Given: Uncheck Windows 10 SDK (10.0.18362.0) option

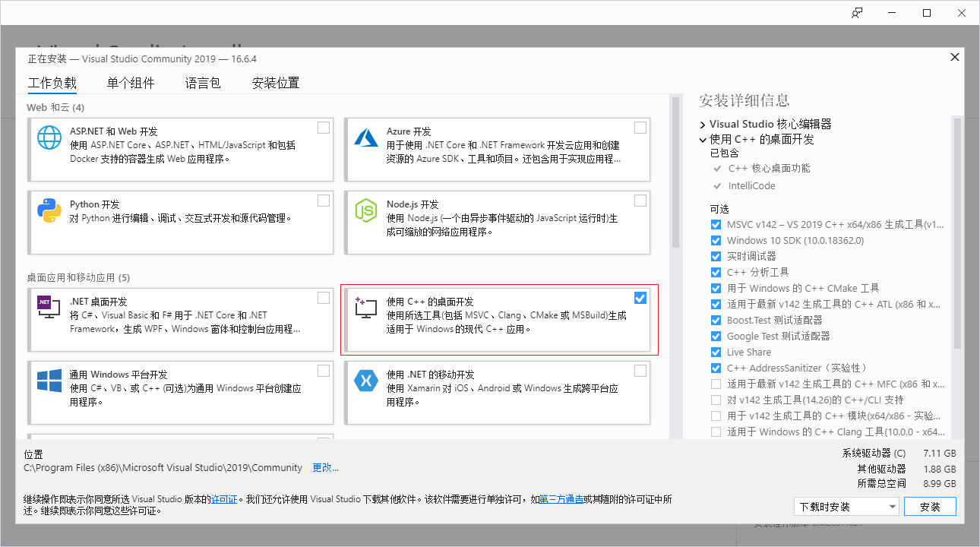Looking at the screenshot, I should tap(716, 241).
